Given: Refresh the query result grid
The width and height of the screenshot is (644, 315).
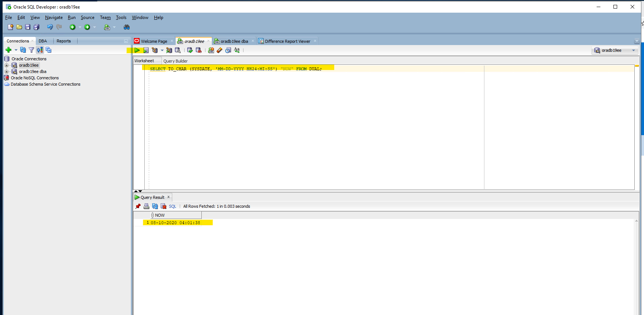Looking at the screenshot, I should pyautogui.click(x=155, y=206).
